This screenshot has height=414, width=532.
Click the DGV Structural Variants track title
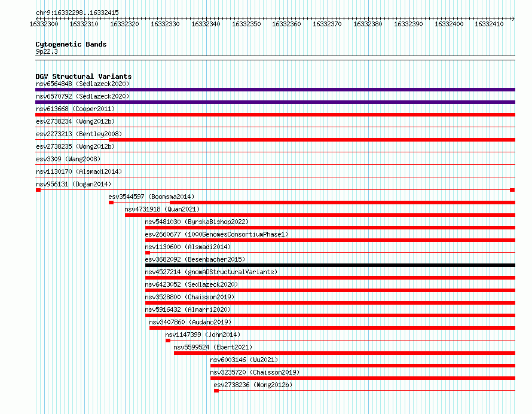pos(84,76)
